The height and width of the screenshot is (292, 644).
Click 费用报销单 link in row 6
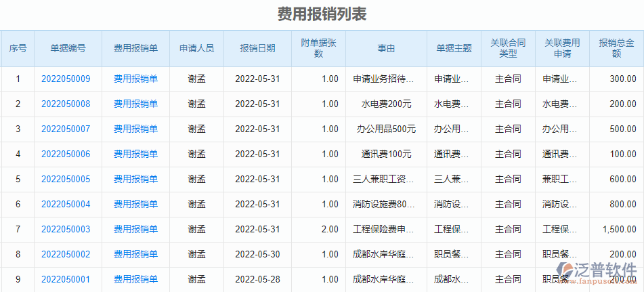click(x=135, y=204)
